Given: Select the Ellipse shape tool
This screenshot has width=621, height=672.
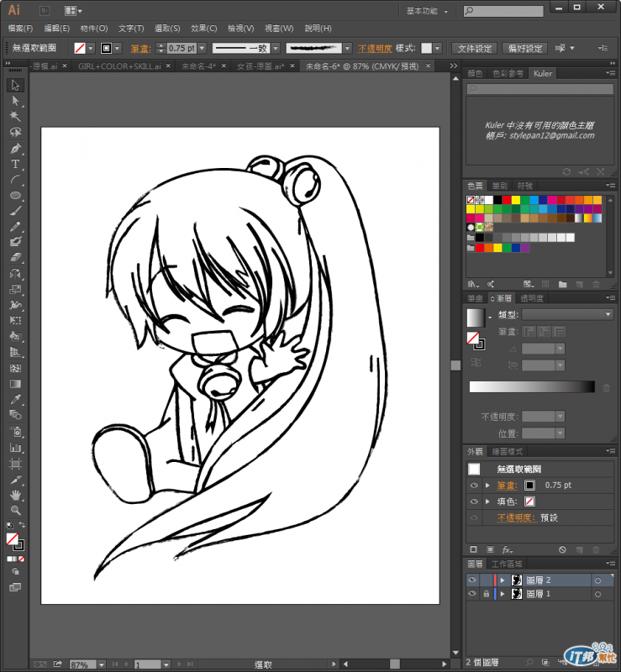Looking at the screenshot, I should coord(15,195).
